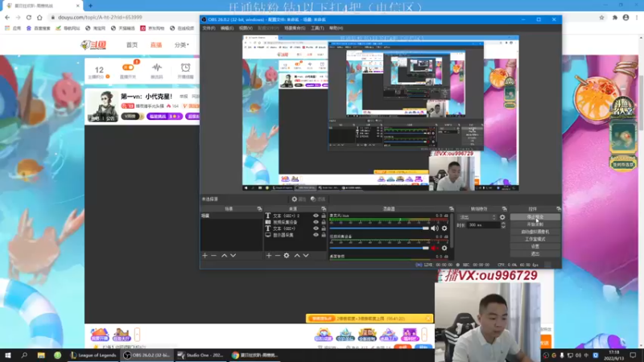Pop out the Scene Transitions dock

point(505,209)
